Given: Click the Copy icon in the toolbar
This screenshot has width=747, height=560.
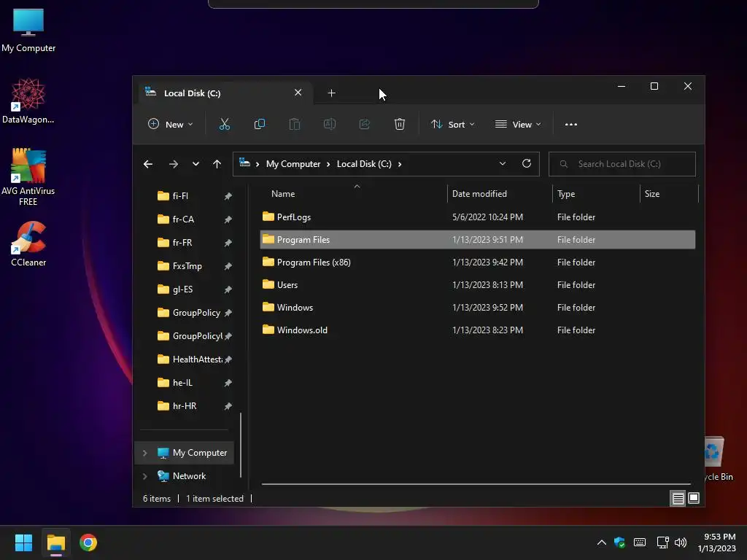Looking at the screenshot, I should click(x=260, y=124).
